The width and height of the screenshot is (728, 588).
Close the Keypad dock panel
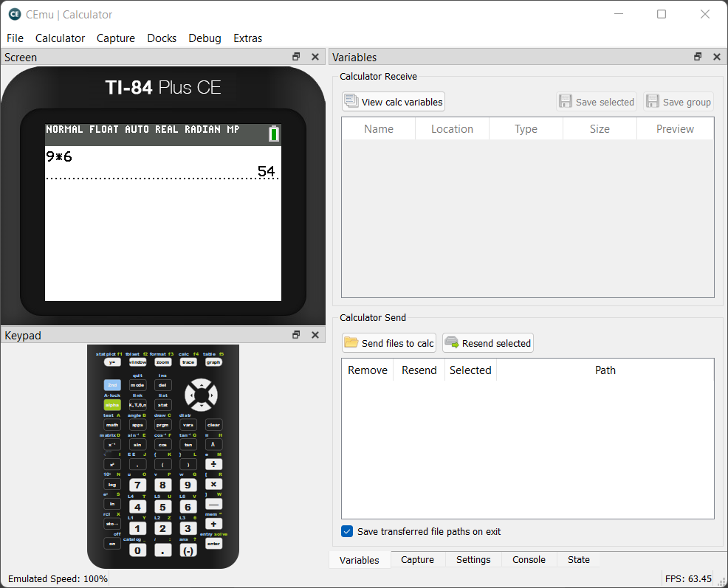(315, 335)
